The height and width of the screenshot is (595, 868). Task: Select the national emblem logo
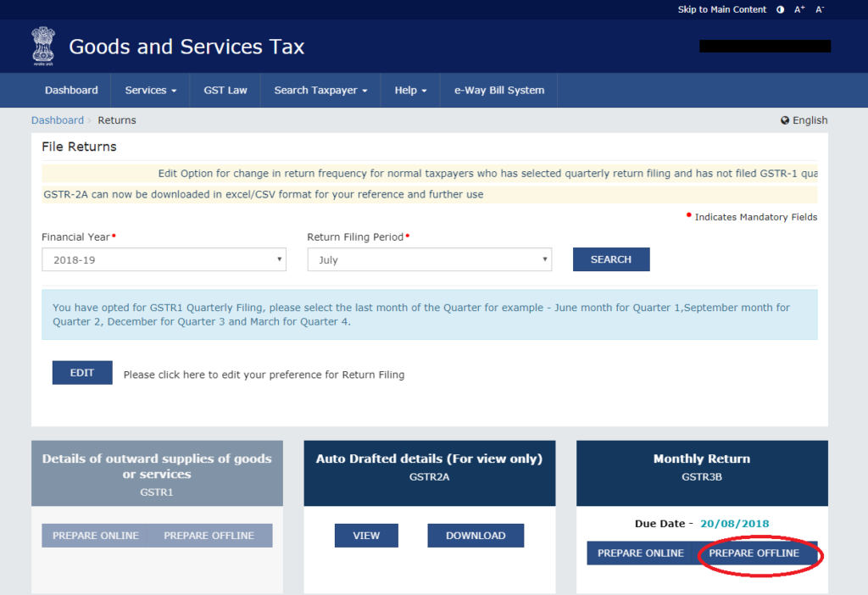(x=42, y=46)
